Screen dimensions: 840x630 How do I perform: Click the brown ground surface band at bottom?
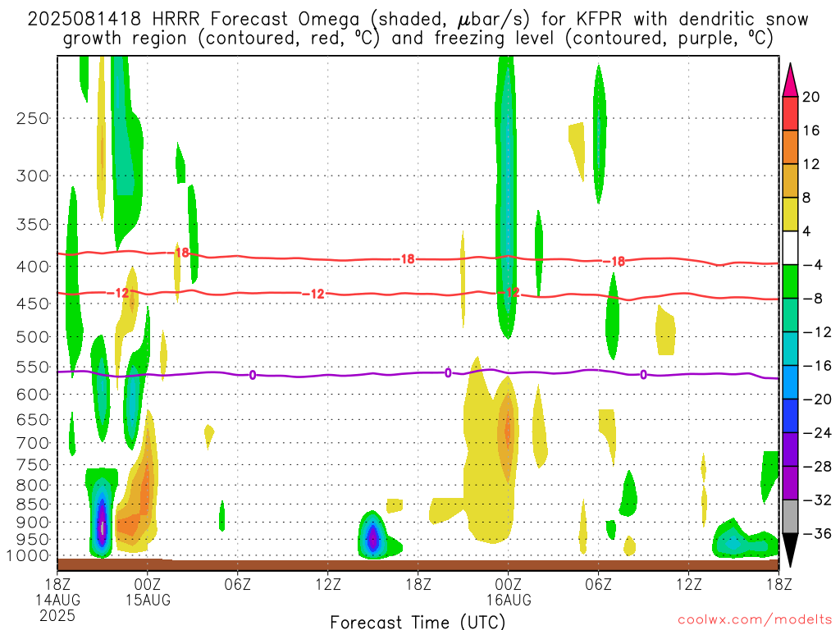tap(418, 564)
